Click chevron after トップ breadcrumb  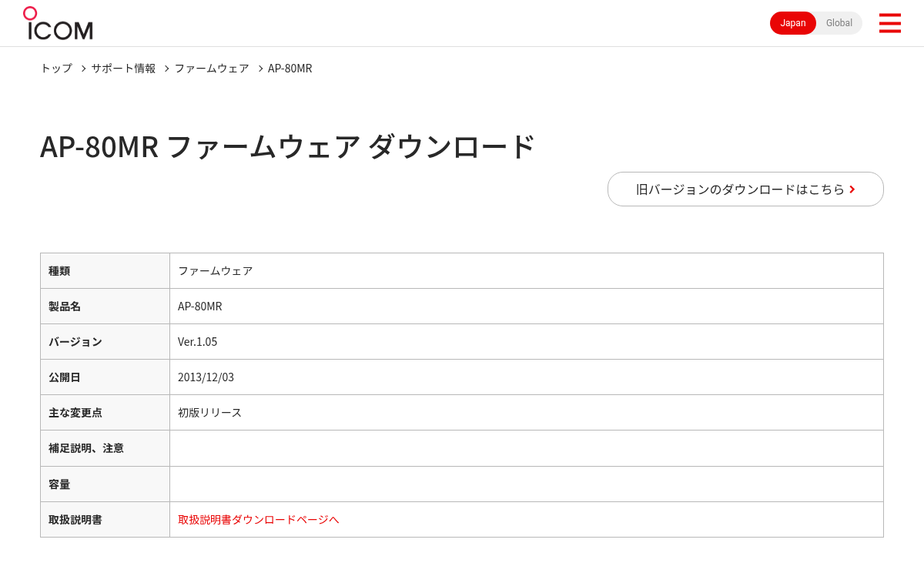click(84, 69)
